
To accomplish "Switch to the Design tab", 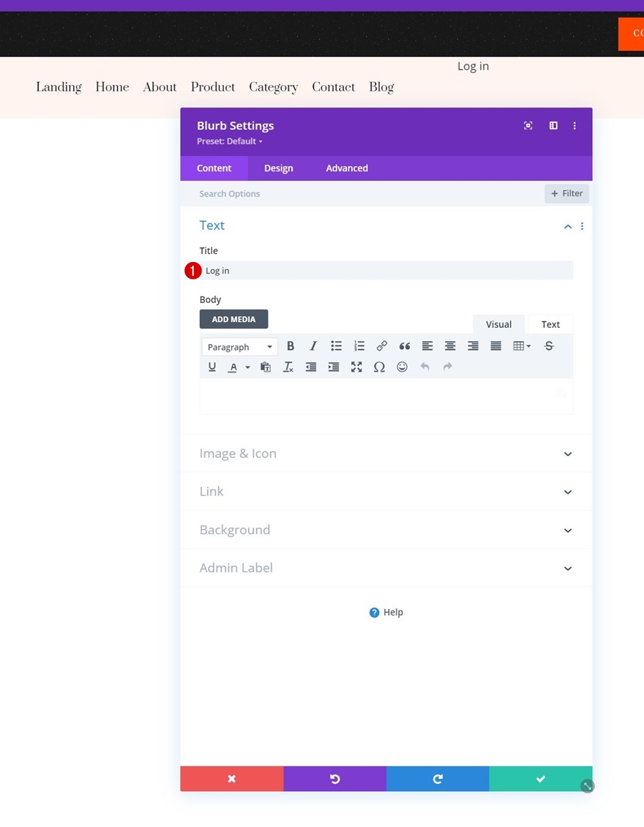I will click(x=279, y=168).
